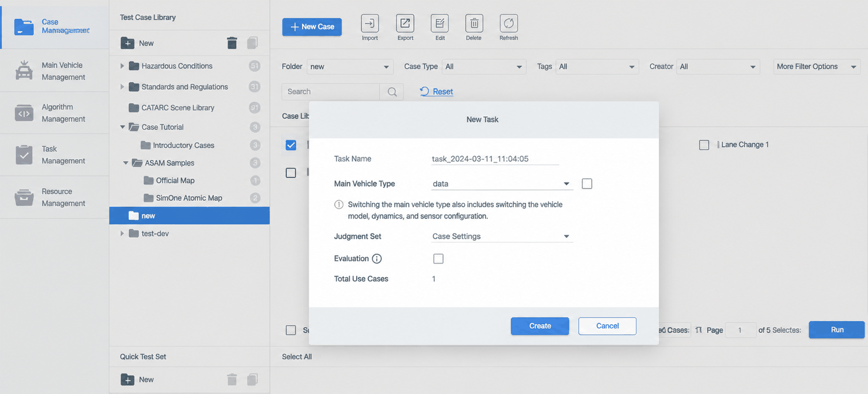Viewport: 868px width, 394px height.
Task: Click the Delete toolbar icon
Action: tap(474, 23)
